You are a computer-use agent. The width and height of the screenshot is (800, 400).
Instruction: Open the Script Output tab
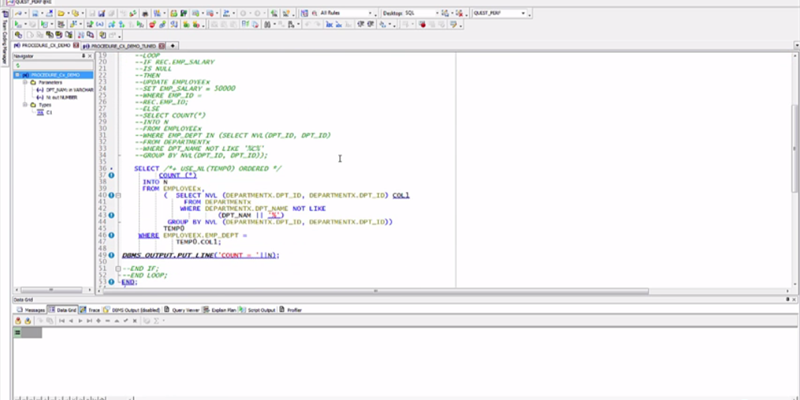(257, 310)
